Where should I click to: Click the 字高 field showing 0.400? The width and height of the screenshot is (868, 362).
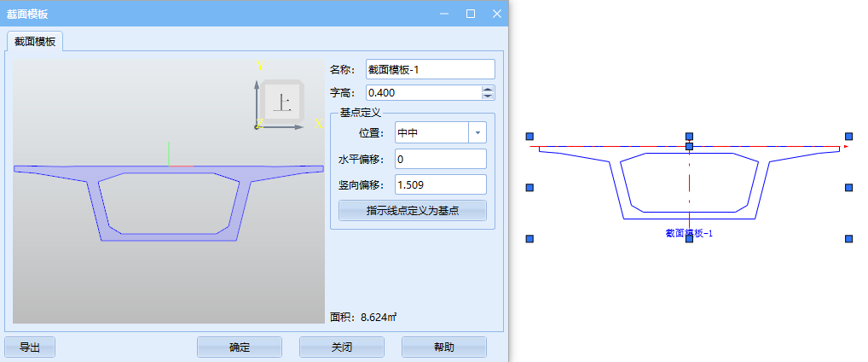[424, 92]
